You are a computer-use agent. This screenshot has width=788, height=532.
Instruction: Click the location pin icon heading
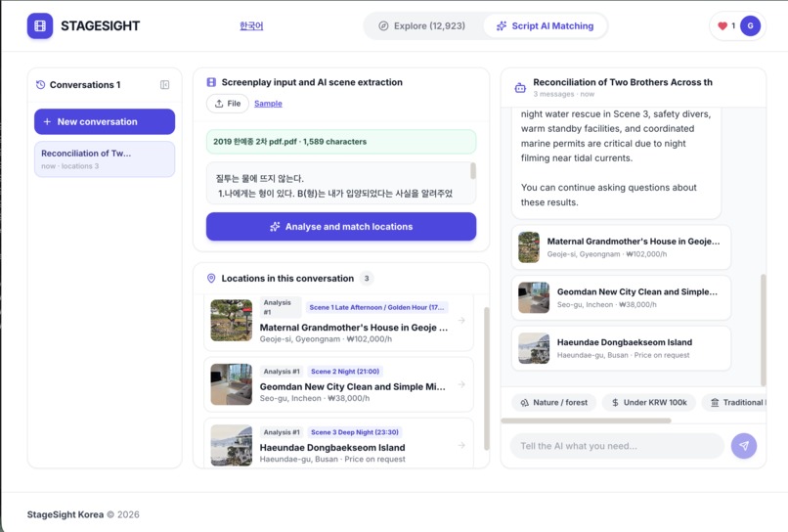tap(211, 278)
